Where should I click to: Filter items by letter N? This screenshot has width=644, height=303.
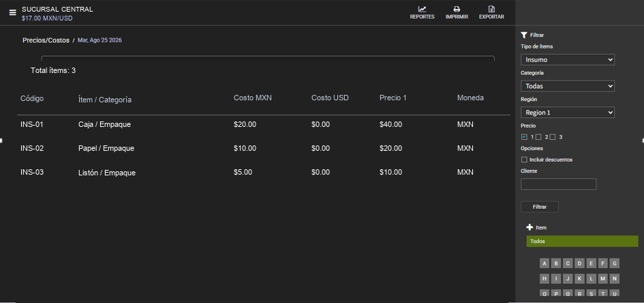tap(615, 278)
